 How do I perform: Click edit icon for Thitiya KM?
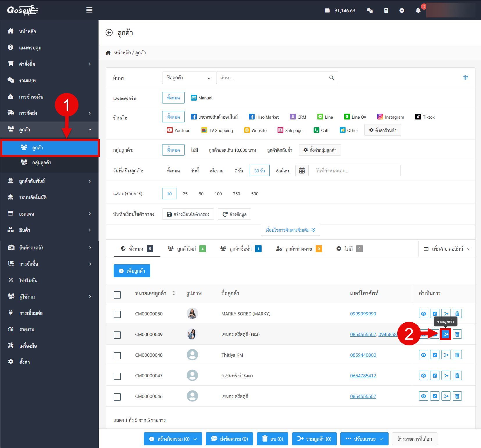coord(434,355)
